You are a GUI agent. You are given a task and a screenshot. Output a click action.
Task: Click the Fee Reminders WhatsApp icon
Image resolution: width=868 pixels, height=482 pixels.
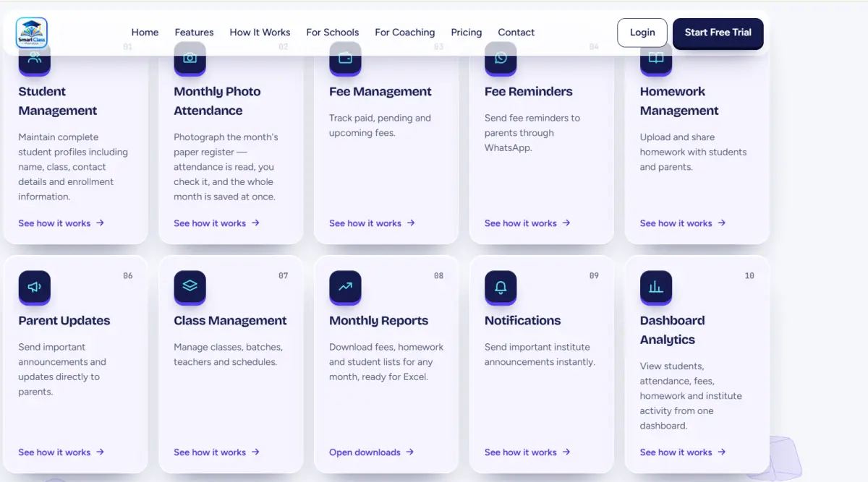point(501,59)
